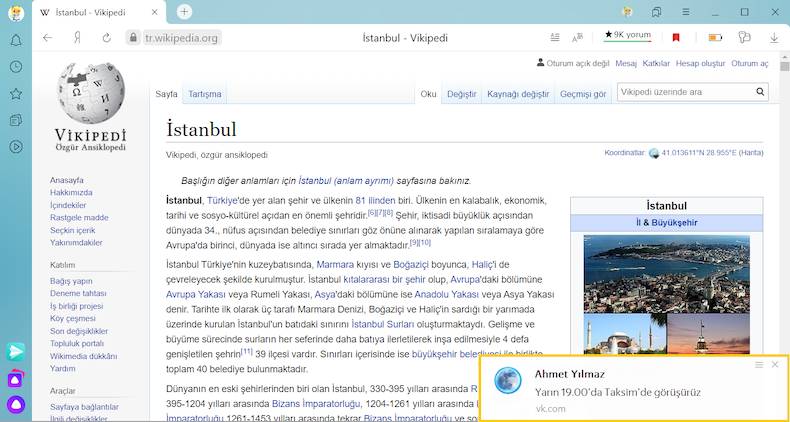Screen dimensions: 790x422
Task: Dismiss the Ahmet Yılmaz notification
Action: click(x=775, y=365)
